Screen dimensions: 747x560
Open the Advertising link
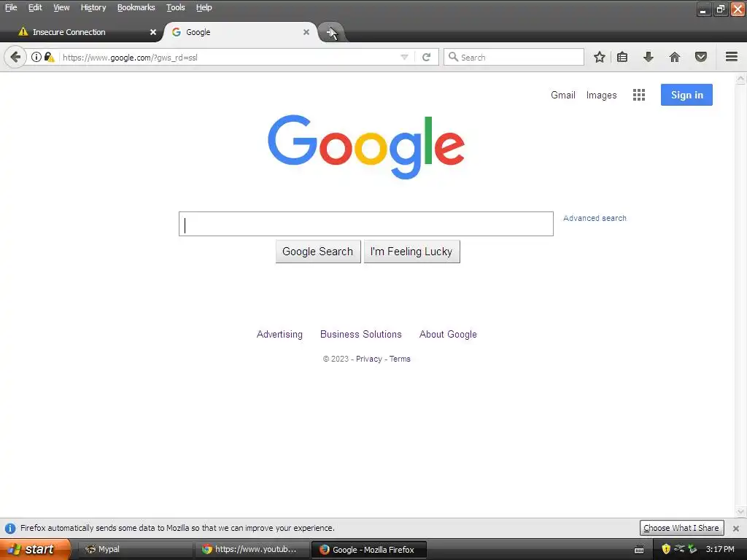tap(279, 334)
